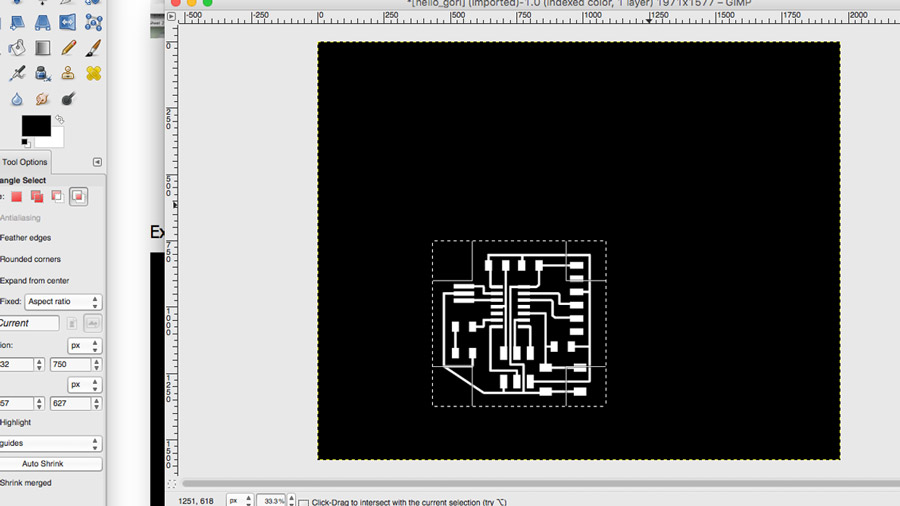
Task: Swap foreground and background colors
Action: [60, 120]
